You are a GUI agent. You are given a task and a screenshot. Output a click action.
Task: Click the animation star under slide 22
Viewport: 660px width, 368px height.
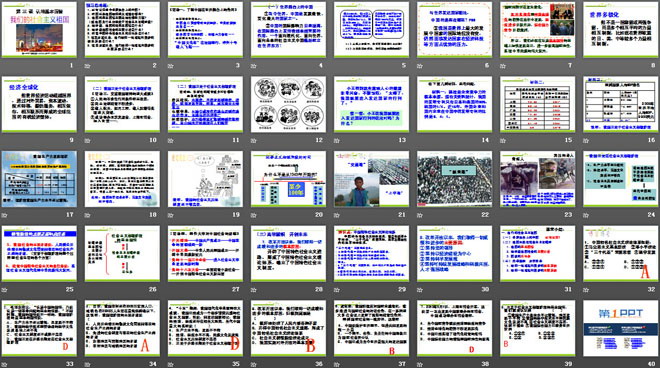click(x=420, y=215)
